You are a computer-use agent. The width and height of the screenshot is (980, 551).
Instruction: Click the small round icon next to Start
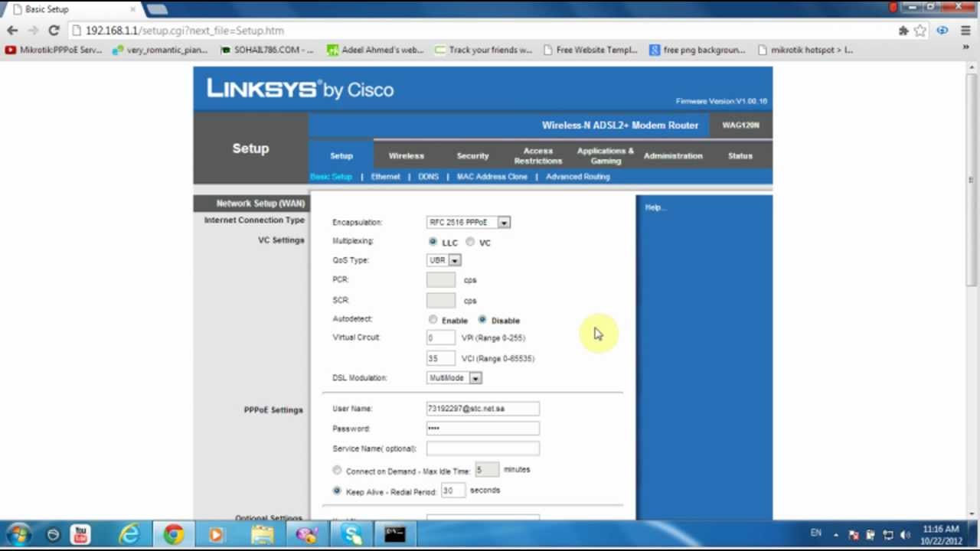click(x=53, y=535)
